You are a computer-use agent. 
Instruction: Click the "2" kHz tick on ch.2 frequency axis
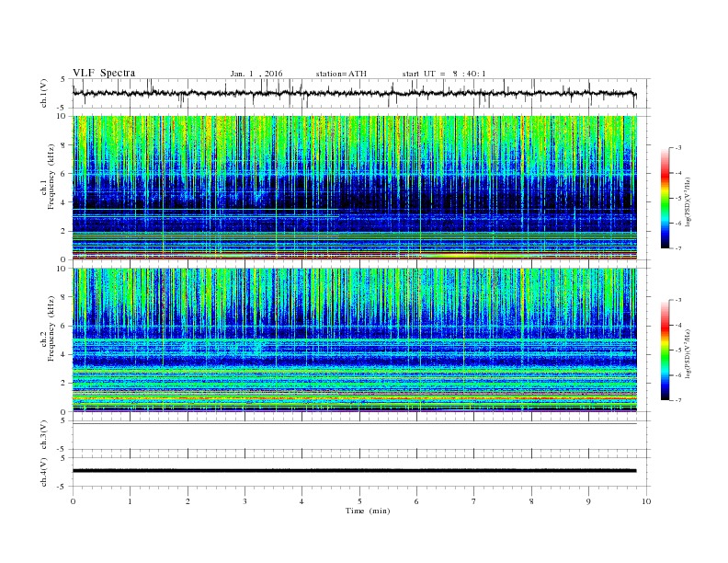[x=63, y=384]
